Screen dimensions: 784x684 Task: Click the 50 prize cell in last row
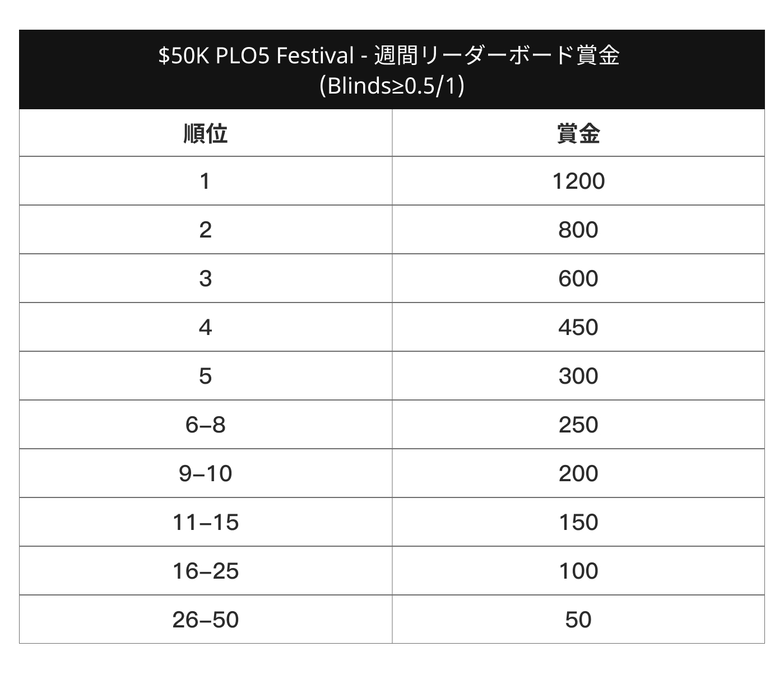[578, 620]
